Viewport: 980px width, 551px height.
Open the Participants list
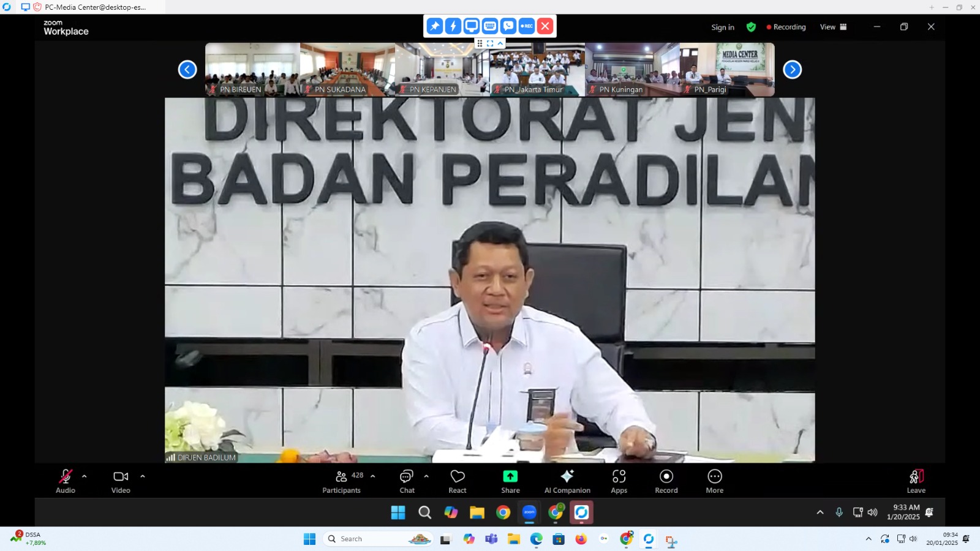(x=342, y=481)
